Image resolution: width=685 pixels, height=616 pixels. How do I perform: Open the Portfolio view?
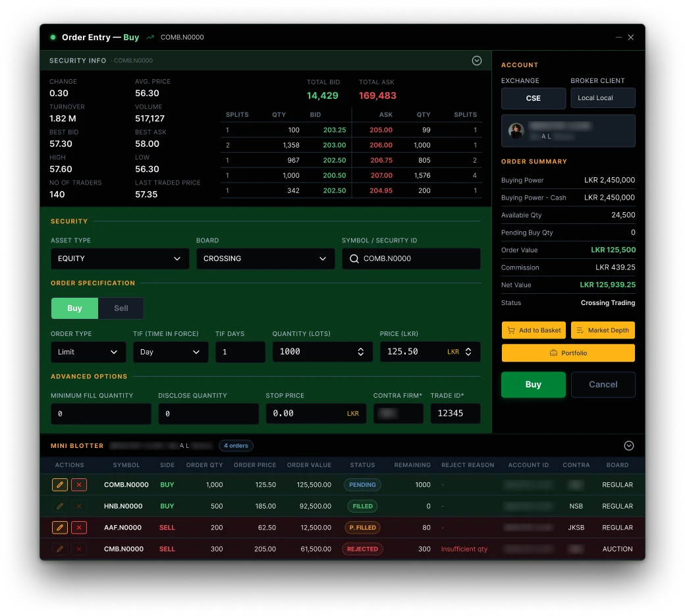568,353
